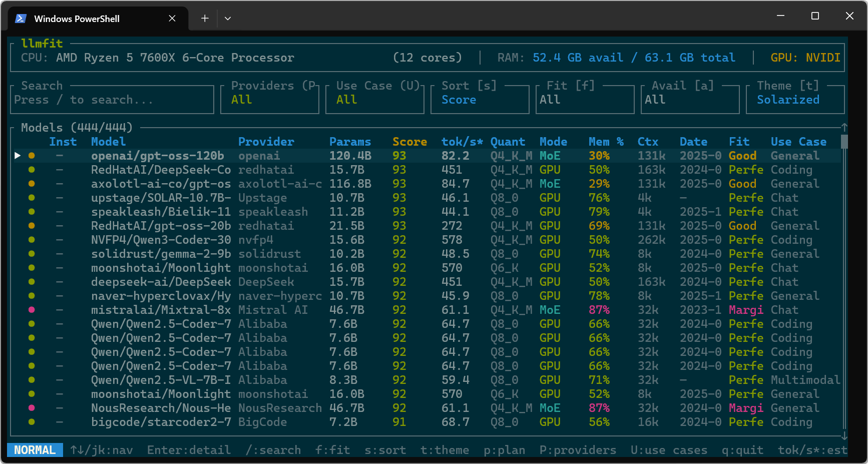Click the orange status dot for RedHatAI/gpt-oss-20b
This screenshot has width=868, height=464.
(x=32, y=226)
